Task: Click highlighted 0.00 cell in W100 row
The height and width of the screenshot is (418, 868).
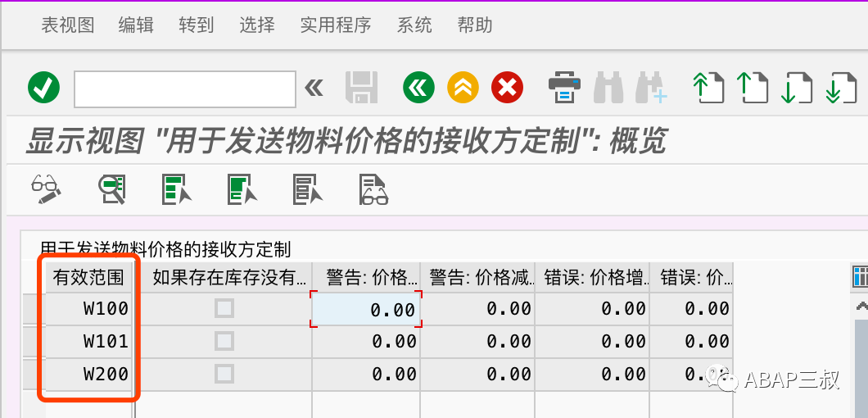Action: [x=367, y=309]
